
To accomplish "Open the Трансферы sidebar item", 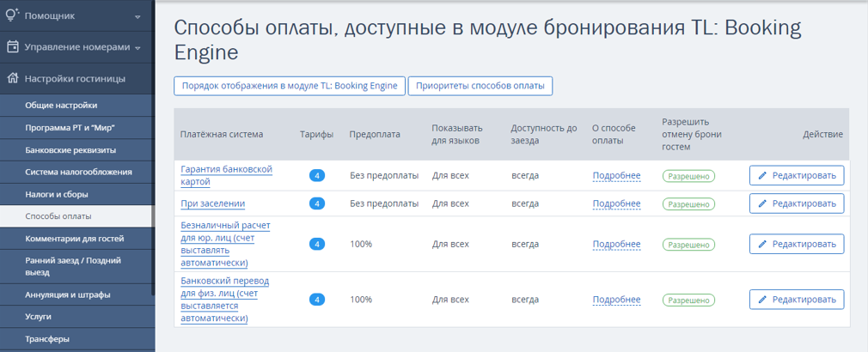I will tap(76, 339).
